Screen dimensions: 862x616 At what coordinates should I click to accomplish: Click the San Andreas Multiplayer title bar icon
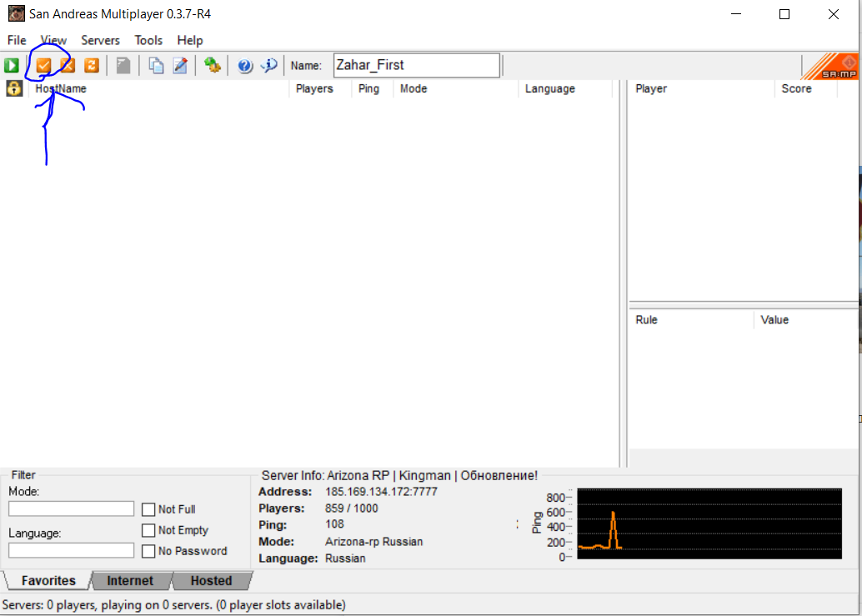point(16,13)
